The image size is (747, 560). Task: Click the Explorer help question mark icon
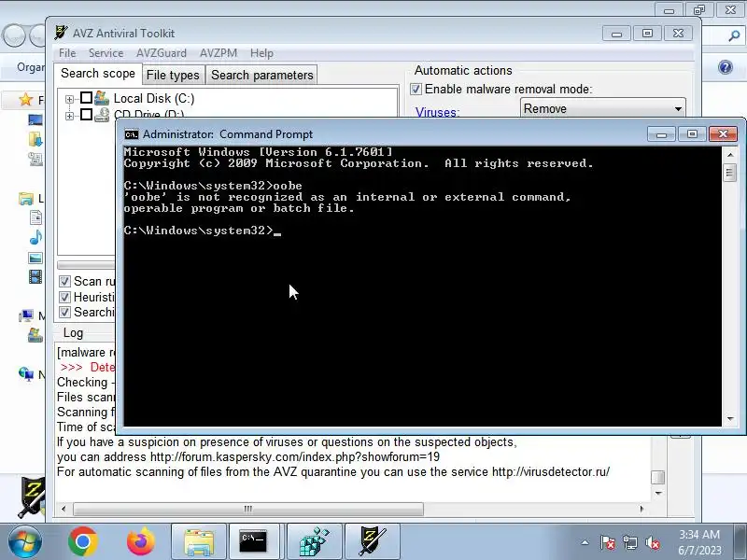pyautogui.click(x=726, y=67)
